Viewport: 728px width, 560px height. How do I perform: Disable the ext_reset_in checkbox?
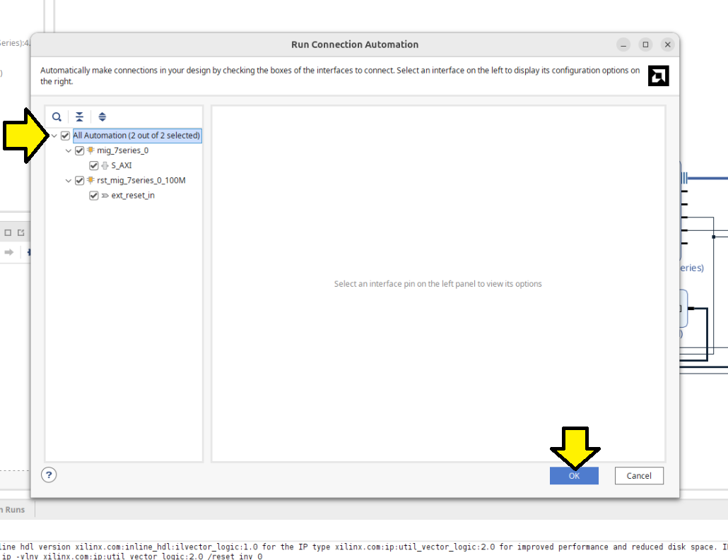(x=94, y=196)
